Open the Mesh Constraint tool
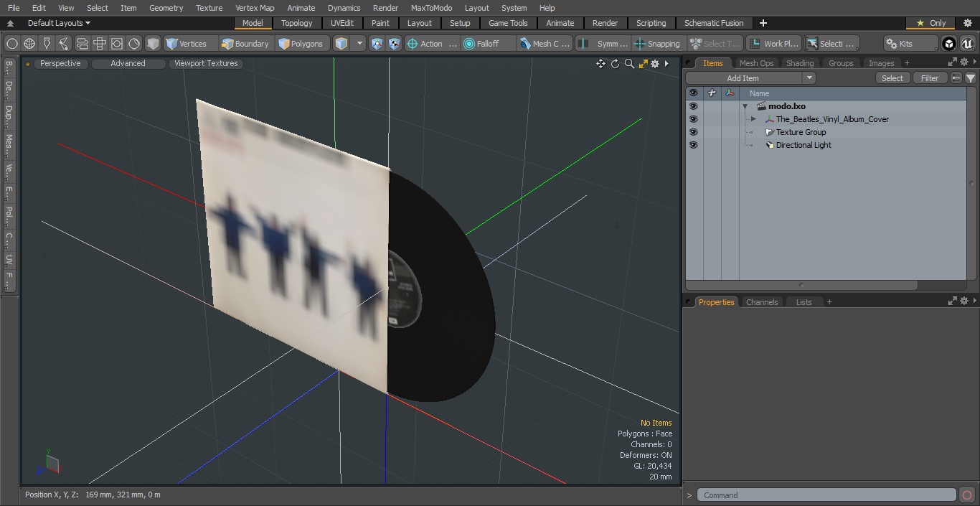 [545, 44]
